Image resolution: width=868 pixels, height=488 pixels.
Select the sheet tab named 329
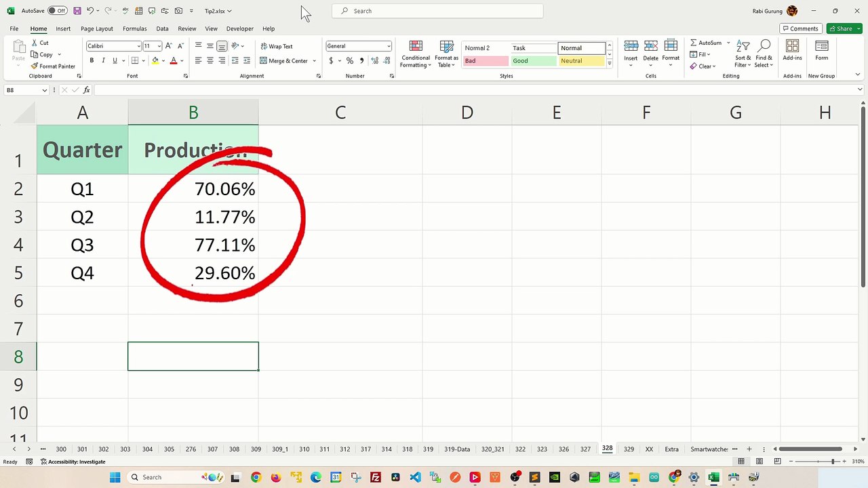tap(629, 449)
